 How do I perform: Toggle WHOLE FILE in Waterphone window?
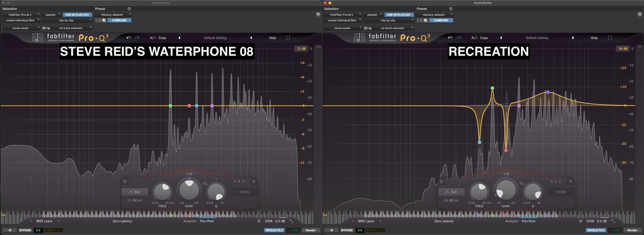point(274,230)
